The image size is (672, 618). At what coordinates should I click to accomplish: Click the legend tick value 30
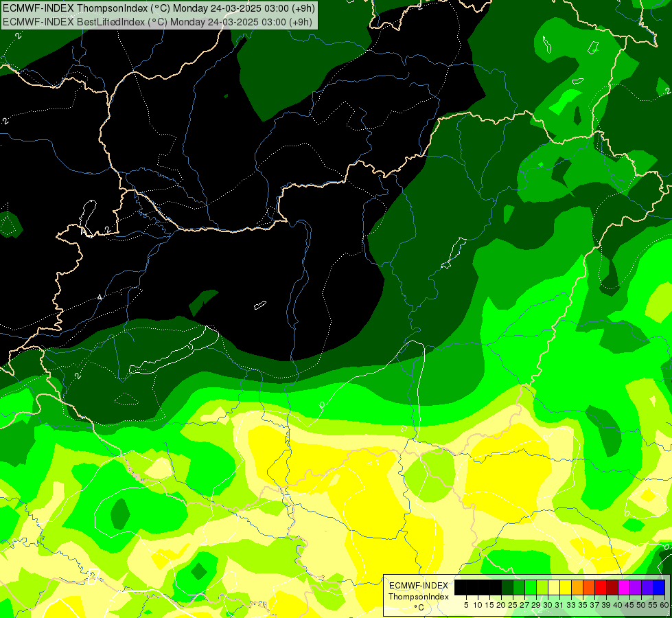pyautogui.click(x=548, y=605)
